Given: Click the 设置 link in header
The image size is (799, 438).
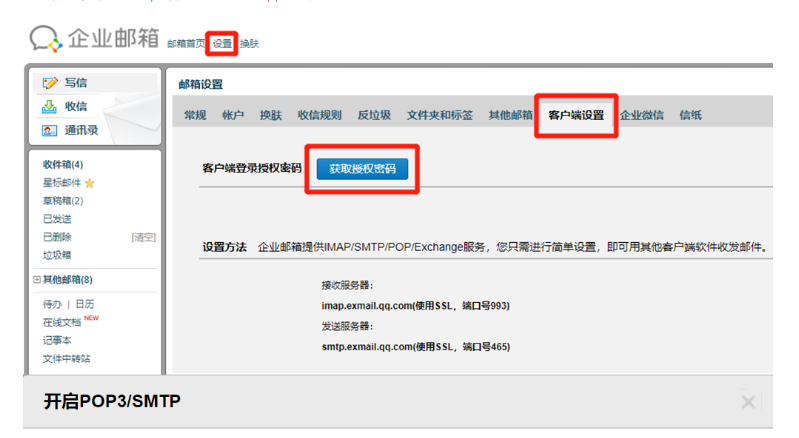Looking at the screenshot, I should pos(222,44).
